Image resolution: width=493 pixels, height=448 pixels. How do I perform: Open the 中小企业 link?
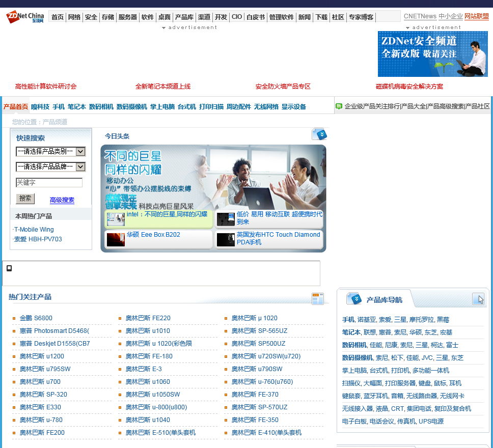451,16
